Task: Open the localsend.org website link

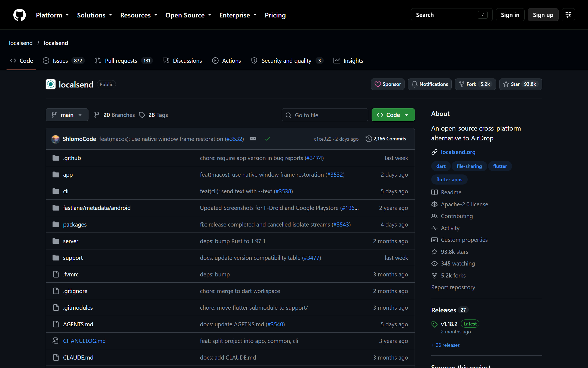Action: coord(458,152)
